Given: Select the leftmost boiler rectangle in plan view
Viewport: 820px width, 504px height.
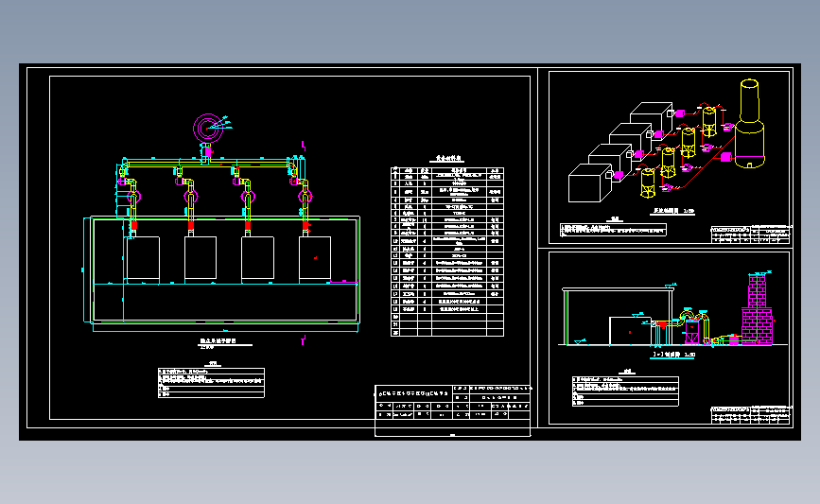Looking at the screenshot, I should [x=144, y=258].
